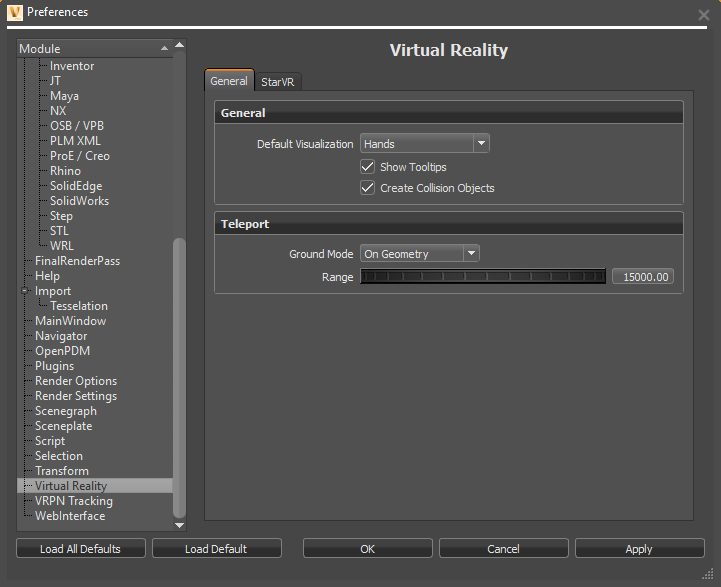721x587 pixels.
Task: Select ProE / Creo module entry
Action: (x=80, y=156)
